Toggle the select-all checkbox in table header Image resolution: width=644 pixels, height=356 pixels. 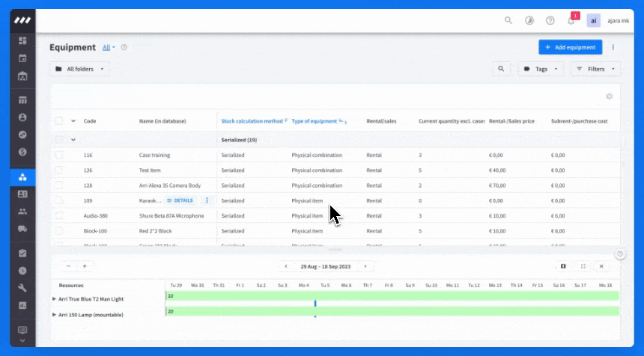click(x=59, y=121)
